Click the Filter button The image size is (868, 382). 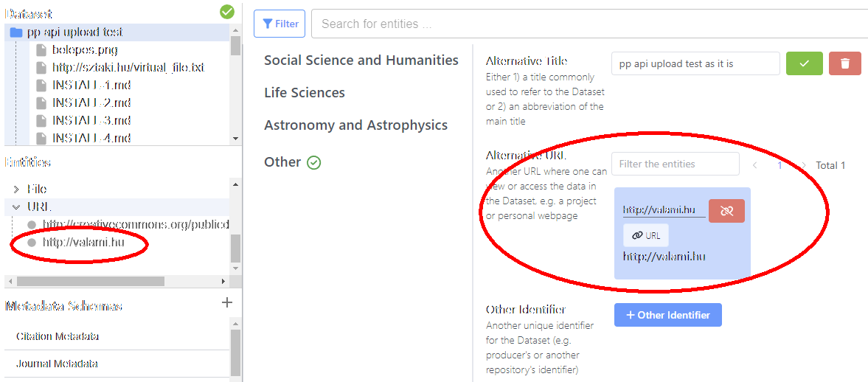280,24
